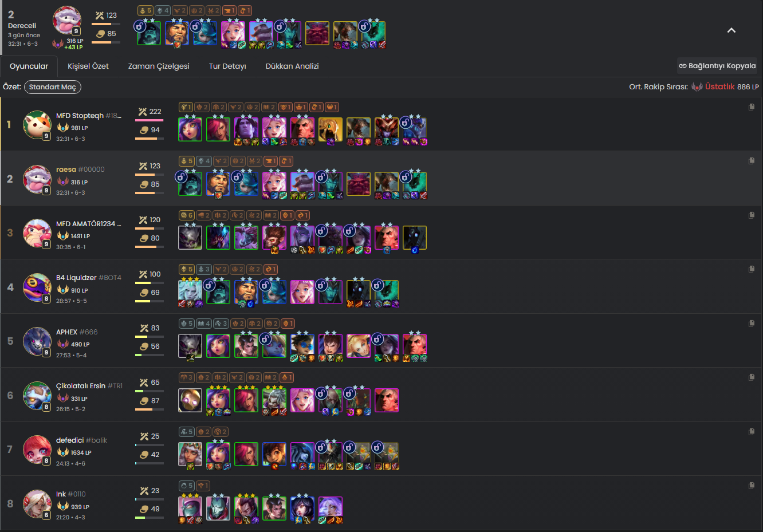Copy raesa's team comp icon

coord(752,161)
